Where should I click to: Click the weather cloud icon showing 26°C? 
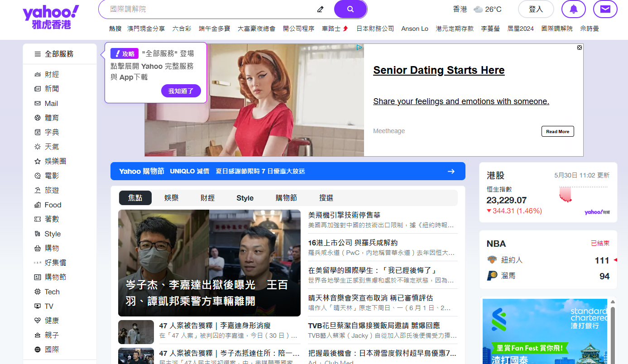478,10
